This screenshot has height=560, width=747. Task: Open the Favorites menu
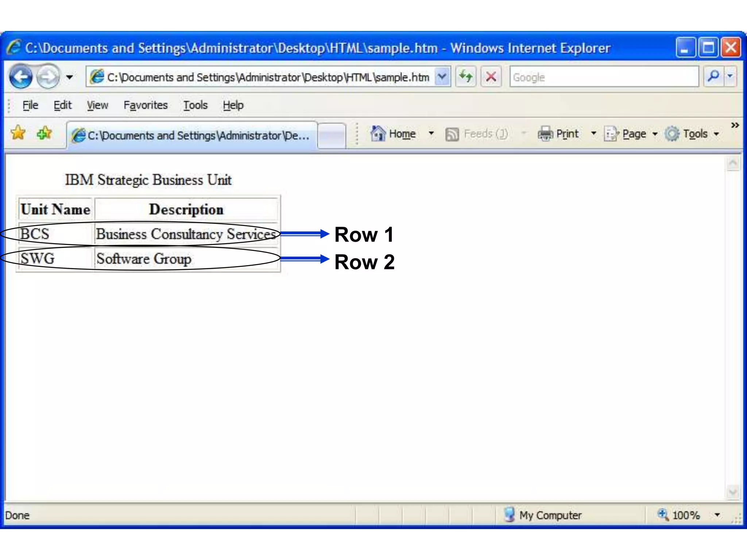[x=145, y=105]
